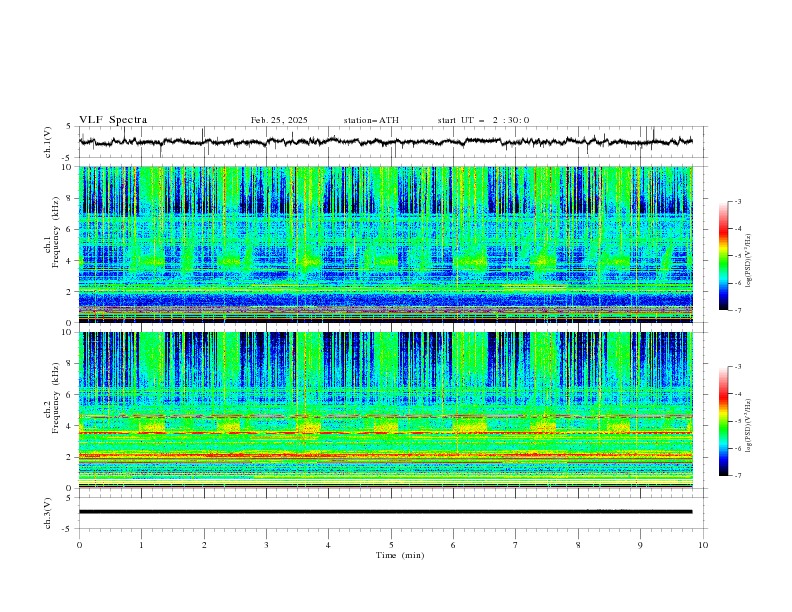Click tick label "1" on the Time axis
The image size is (792, 612).
pyautogui.click(x=141, y=545)
